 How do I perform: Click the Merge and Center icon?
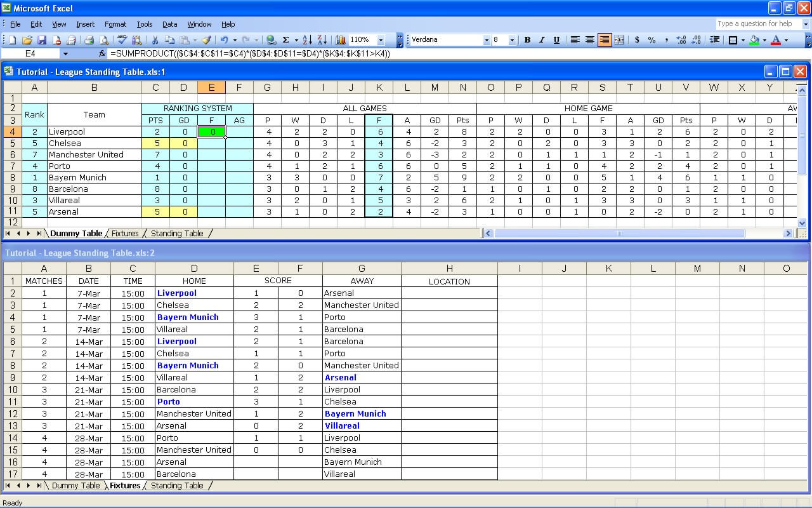(619, 40)
